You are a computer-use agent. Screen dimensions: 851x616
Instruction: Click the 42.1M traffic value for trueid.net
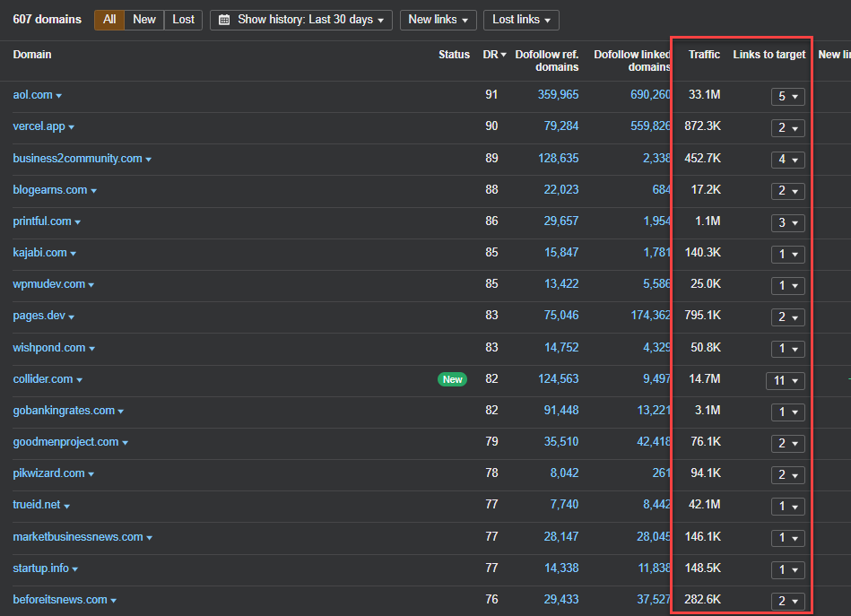tap(705, 504)
